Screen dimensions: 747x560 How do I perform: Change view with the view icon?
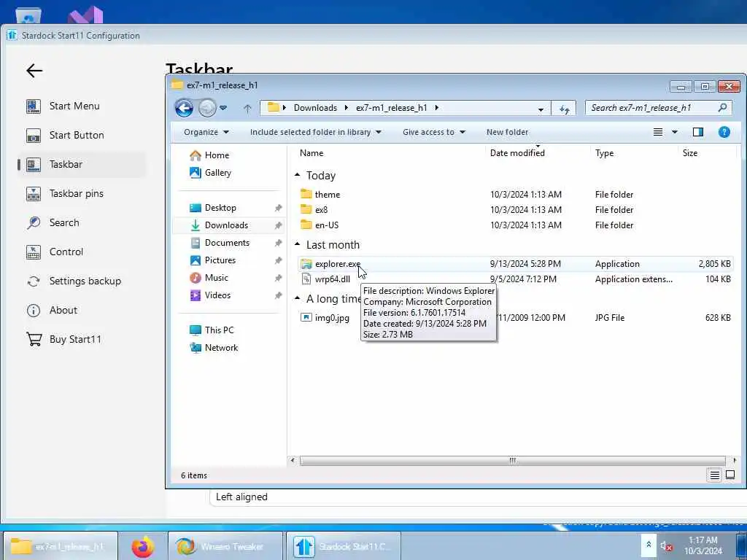(658, 132)
